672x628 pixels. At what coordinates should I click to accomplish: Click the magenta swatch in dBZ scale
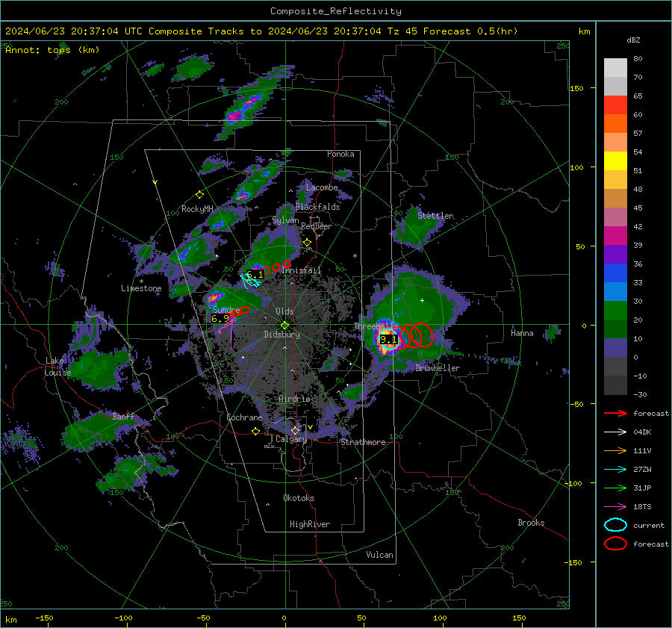coord(615,236)
